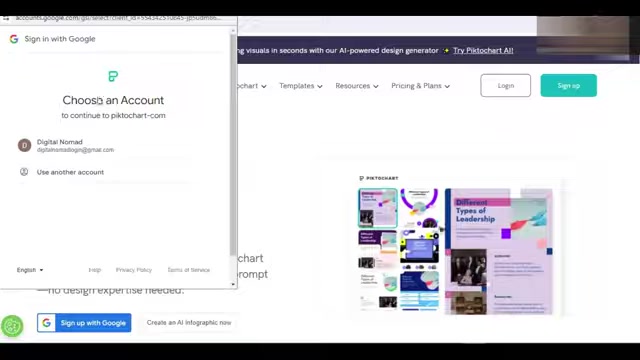Open the Privacy Policy link

click(x=133, y=270)
